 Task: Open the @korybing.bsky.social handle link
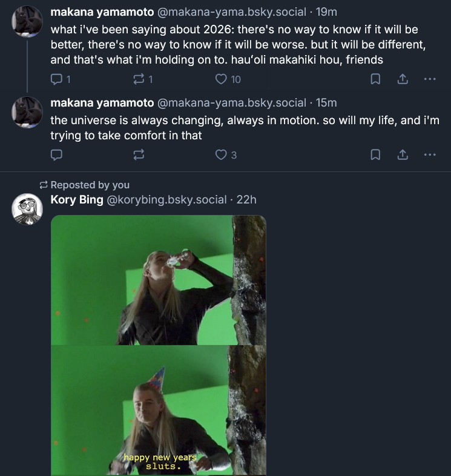(166, 199)
